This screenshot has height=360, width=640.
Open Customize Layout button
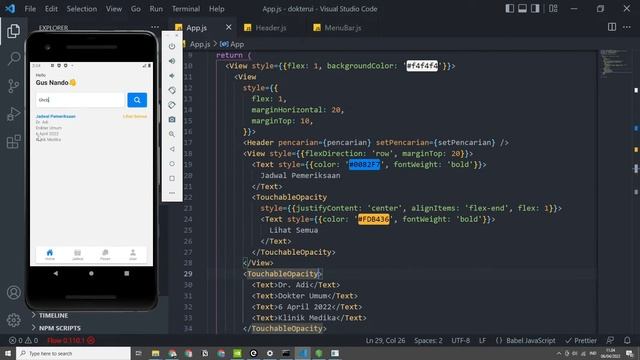[x=553, y=9]
